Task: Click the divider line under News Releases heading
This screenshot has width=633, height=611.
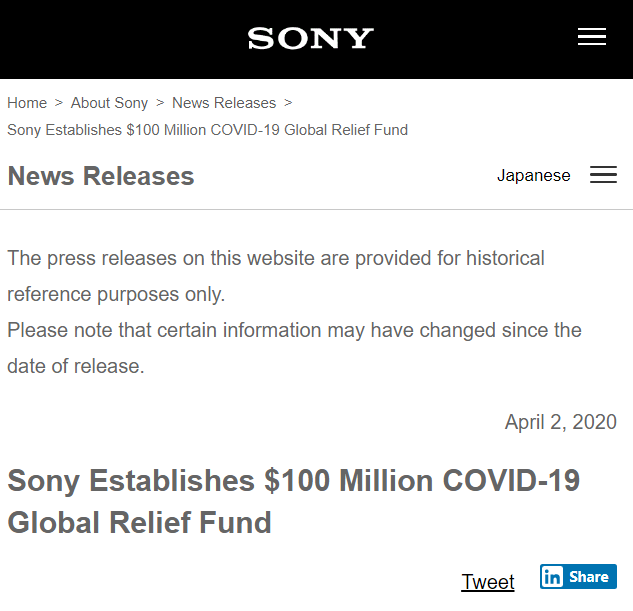Action: (316, 209)
